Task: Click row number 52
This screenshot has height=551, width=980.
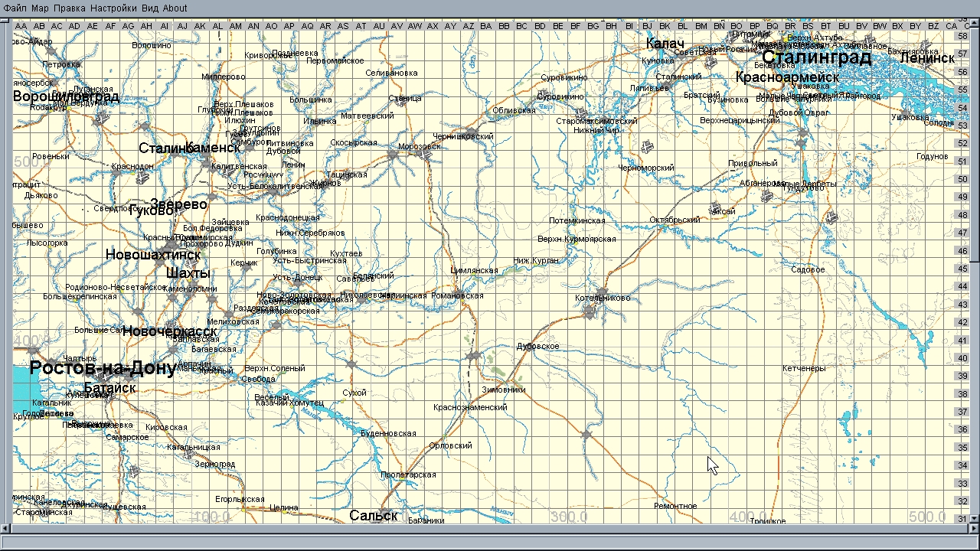Action: (x=962, y=143)
